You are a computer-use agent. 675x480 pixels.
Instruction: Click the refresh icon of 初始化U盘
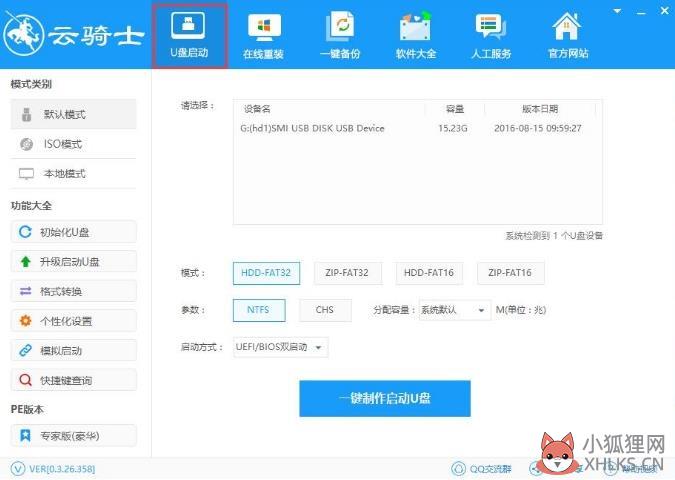tap(25, 232)
